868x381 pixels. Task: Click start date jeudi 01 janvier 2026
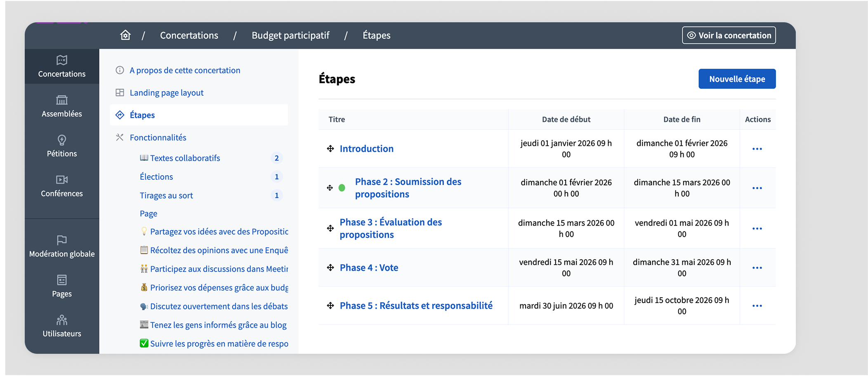pos(566,149)
